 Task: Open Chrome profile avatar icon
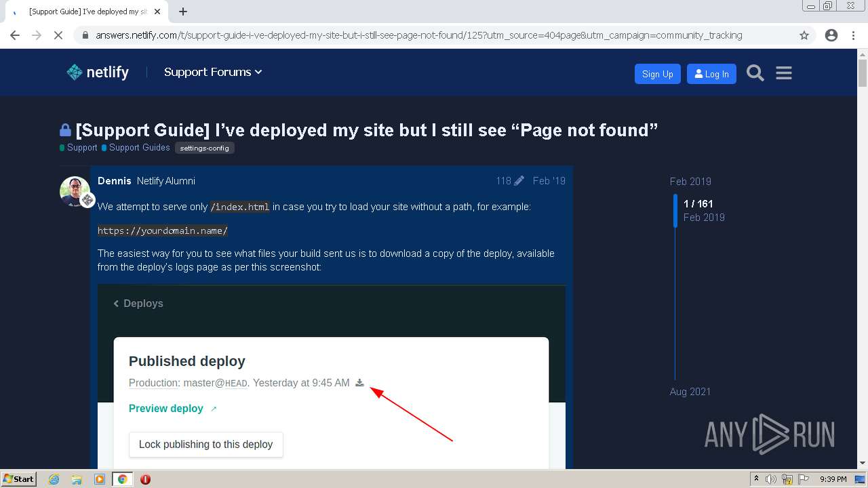[831, 35]
